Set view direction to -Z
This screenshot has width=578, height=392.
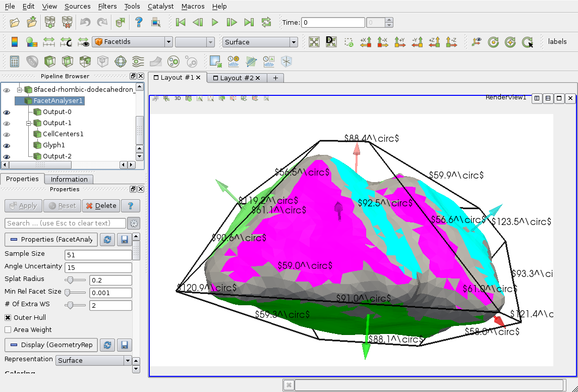point(451,42)
